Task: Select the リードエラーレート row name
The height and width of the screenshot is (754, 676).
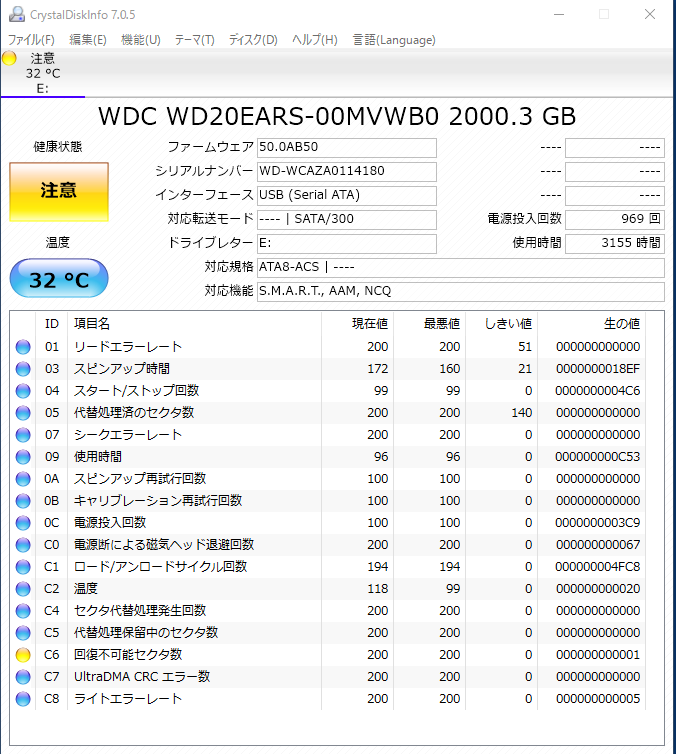Action: pos(128,347)
